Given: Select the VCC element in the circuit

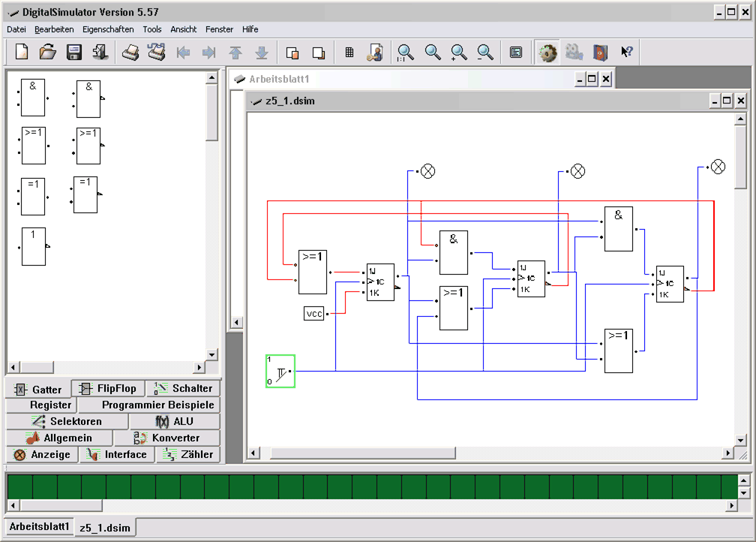Looking at the screenshot, I should (314, 313).
